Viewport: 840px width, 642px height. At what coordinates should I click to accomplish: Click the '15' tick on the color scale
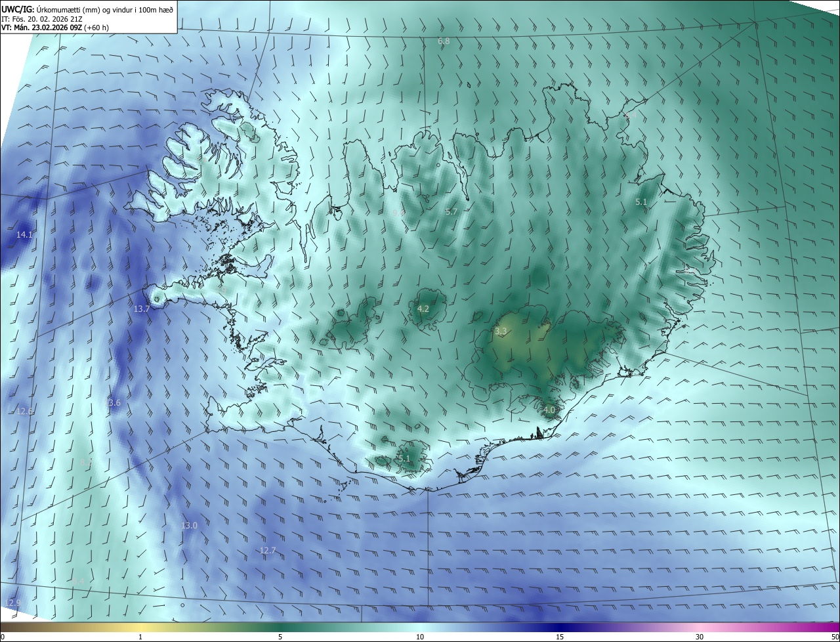coord(560,637)
